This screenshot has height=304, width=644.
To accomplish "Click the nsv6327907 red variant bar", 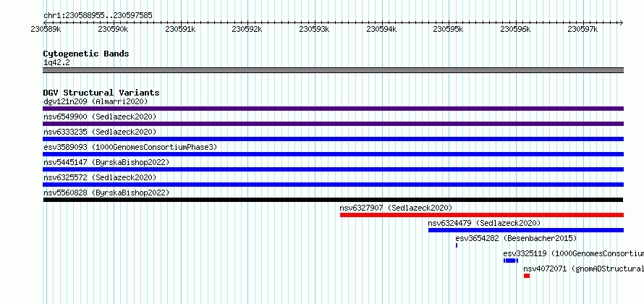I will coord(482,215).
